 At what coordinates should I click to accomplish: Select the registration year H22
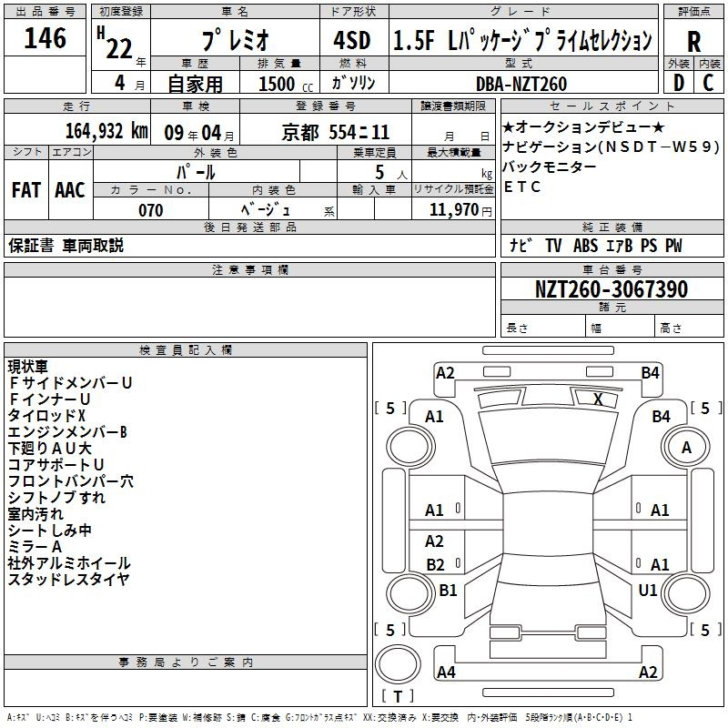(x=116, y=43)
